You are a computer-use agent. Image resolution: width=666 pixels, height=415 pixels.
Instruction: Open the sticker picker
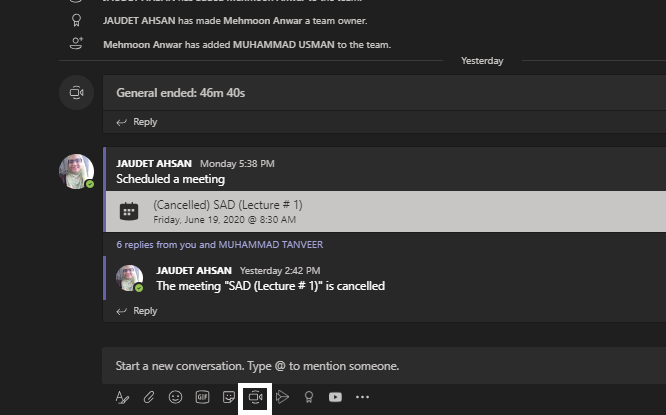(x=229, y=397)
